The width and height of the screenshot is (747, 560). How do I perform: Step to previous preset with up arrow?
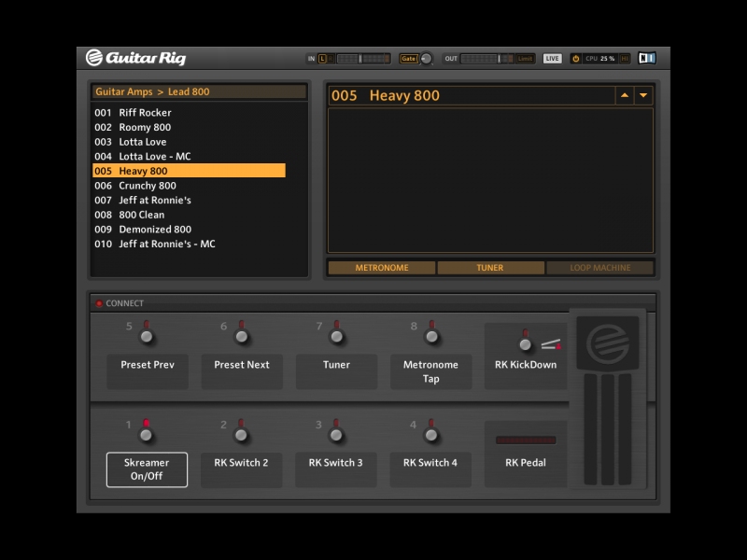point(624,96)
